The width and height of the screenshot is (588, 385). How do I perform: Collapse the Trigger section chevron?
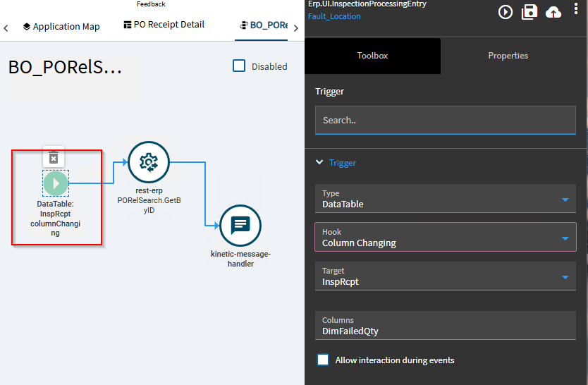pyautogui.click(x=319, y=162)
